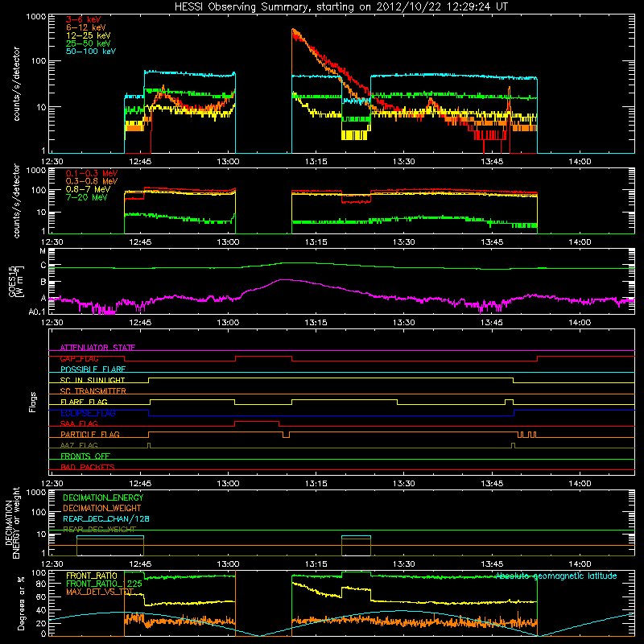Viewport: 644px width, 644px height.
Task: Click the 6-12 keV legend label
Action: pyautogui.click(x=86, y=27)
